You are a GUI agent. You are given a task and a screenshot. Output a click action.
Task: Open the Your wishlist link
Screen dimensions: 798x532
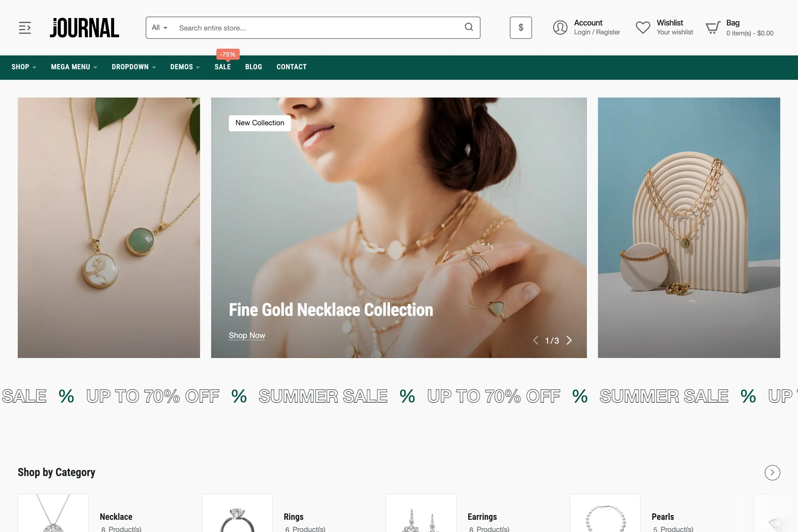(674, 32)
